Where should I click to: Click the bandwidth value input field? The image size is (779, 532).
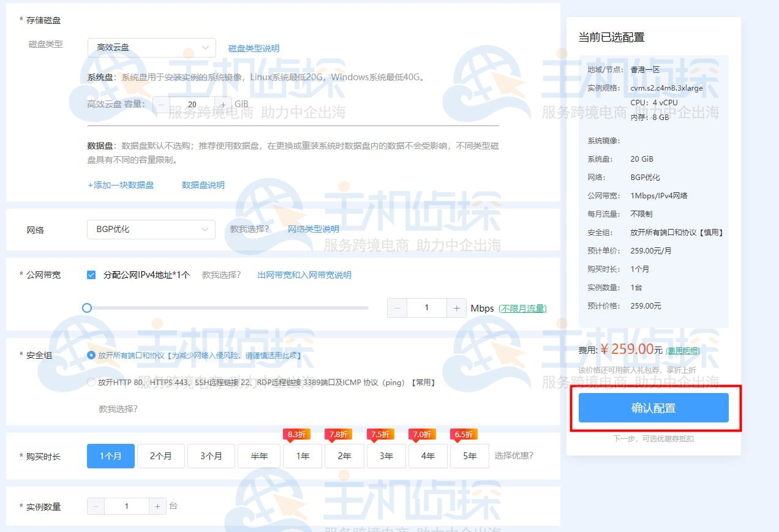[x=427, y=308]
